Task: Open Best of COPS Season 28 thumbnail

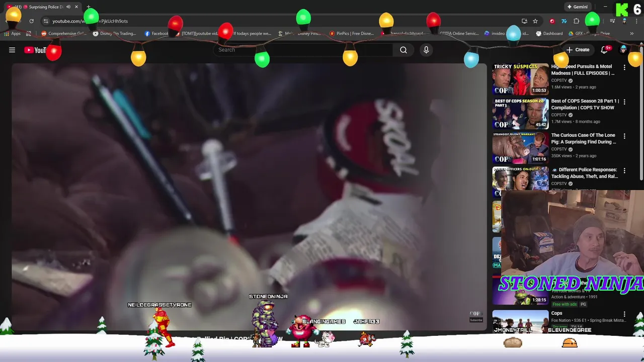Action: pos(520,114)
